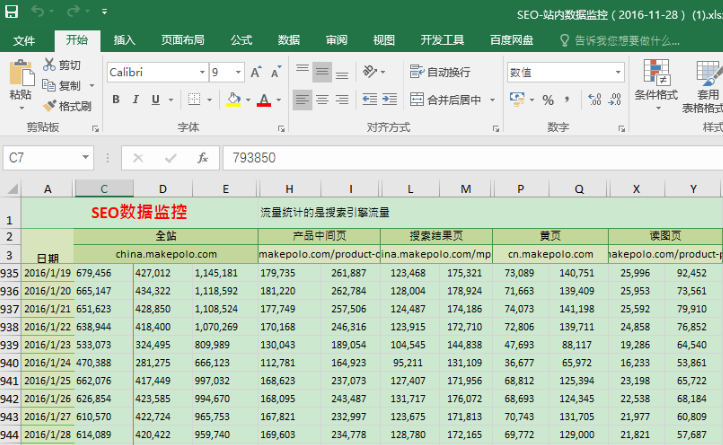Click the yellow fill color button
The width and height of the screenshot is (723, 445).
(x=233, y=100)
